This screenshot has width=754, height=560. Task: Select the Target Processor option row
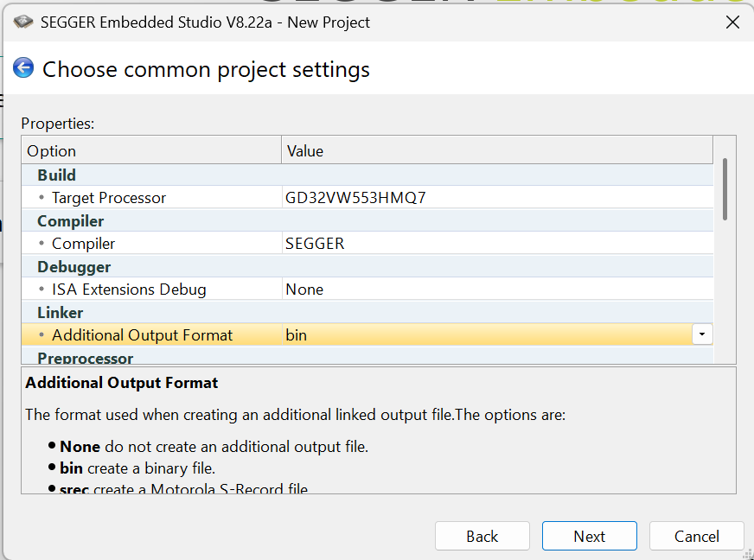pos(108,198)
